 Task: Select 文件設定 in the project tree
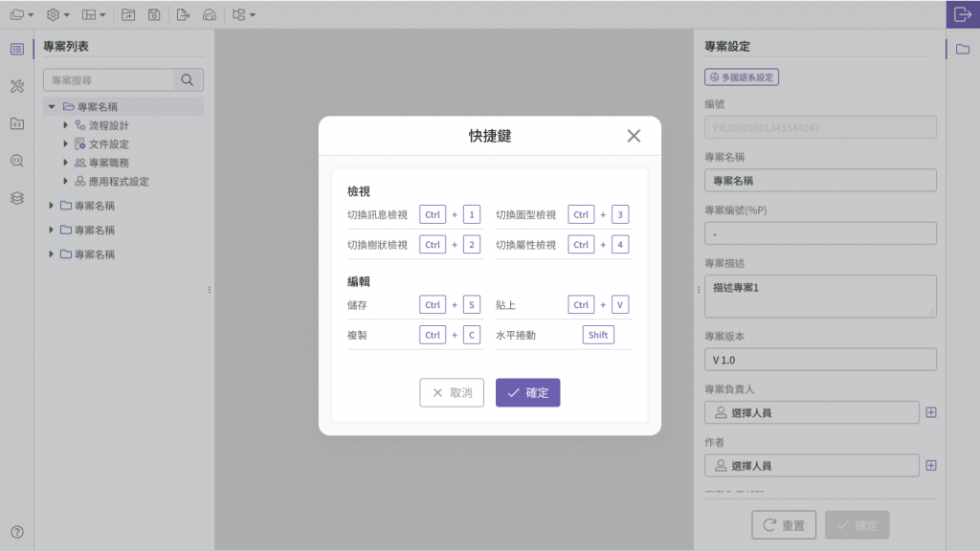[x=108, y=144]
